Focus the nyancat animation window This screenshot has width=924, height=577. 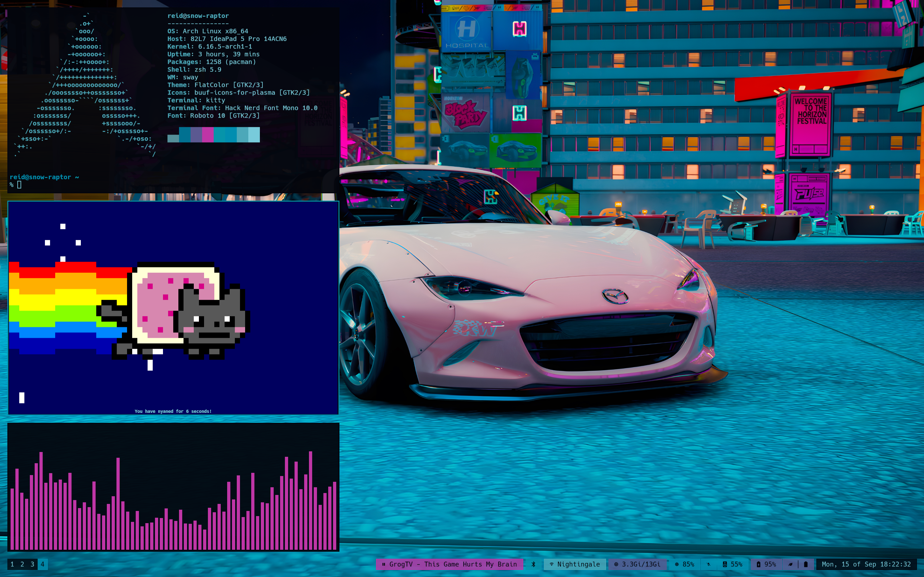coord(173,308)
